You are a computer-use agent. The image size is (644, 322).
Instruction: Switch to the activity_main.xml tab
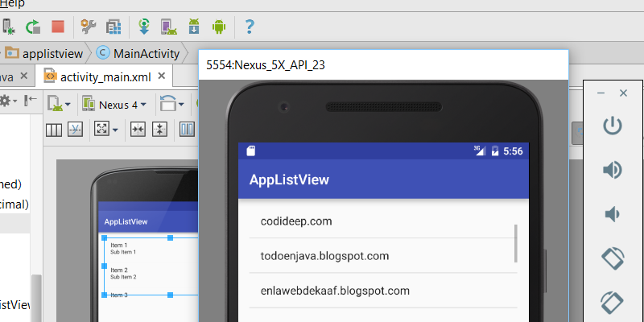point(105,77)
